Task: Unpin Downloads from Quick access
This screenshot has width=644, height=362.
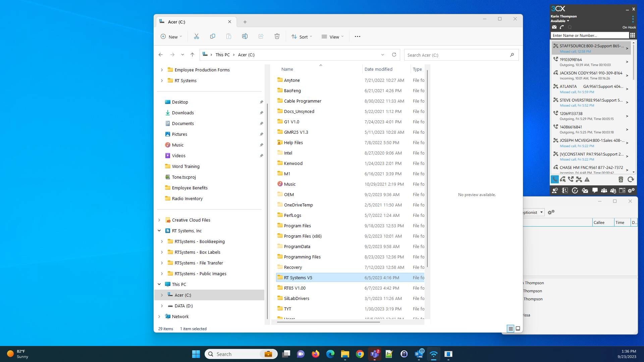Action: pyautogui.click(x=261, y=113)
